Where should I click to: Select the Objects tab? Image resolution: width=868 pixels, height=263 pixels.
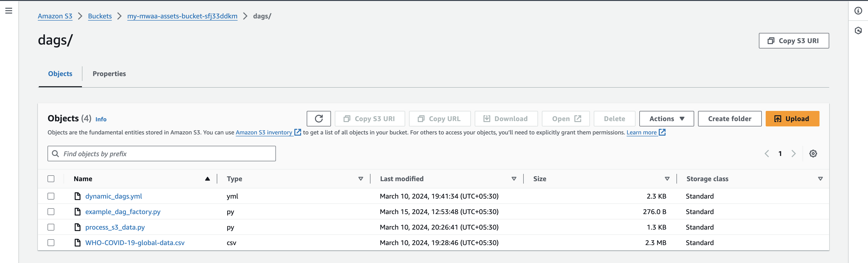[60, 74]
